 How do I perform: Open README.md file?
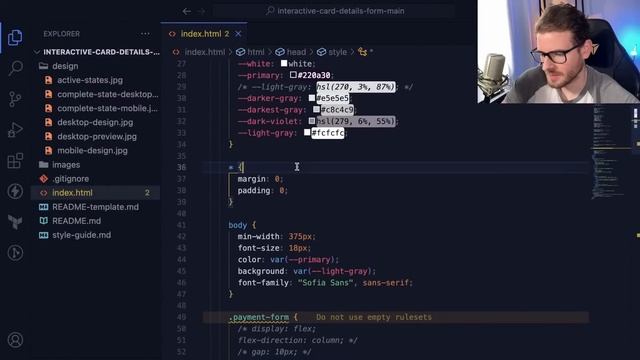coord(76,221)
